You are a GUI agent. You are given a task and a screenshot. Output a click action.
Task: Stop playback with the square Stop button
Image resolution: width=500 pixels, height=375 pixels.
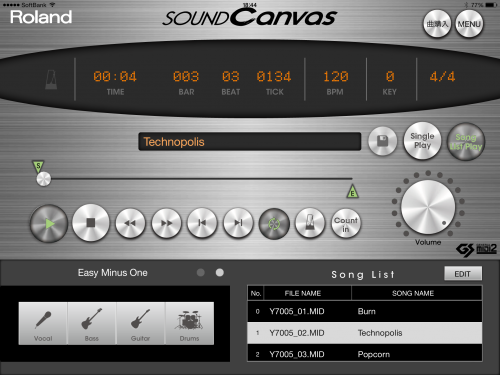pyautogui.click(x=91, y=223)
